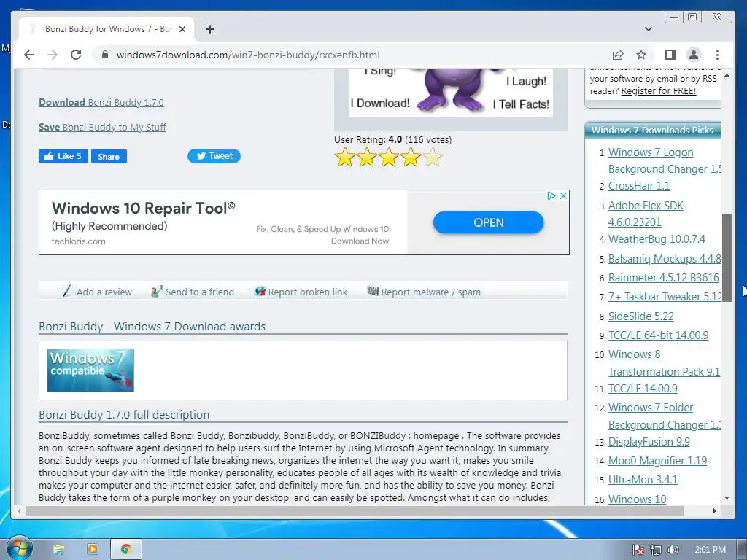Open Balsamiq Mockups link
Screen dimensions: 747x560
point(664,259)
